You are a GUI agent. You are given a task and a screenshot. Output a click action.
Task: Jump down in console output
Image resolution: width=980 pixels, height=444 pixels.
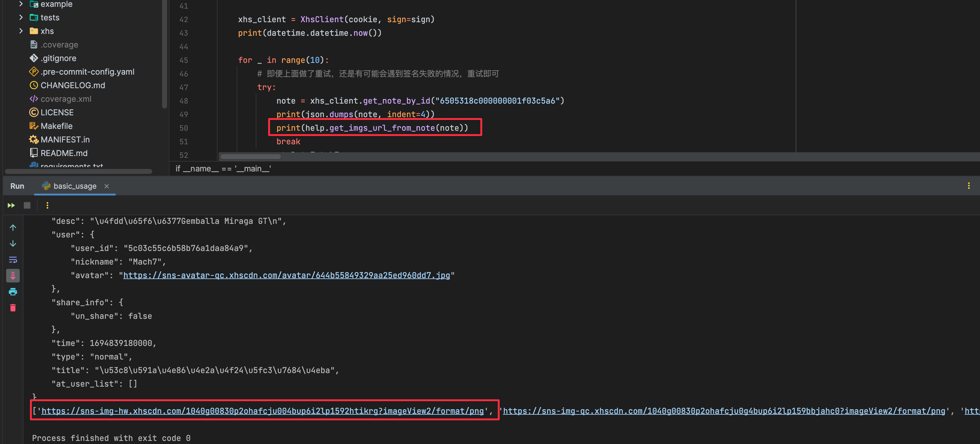[x=13, y=243]
